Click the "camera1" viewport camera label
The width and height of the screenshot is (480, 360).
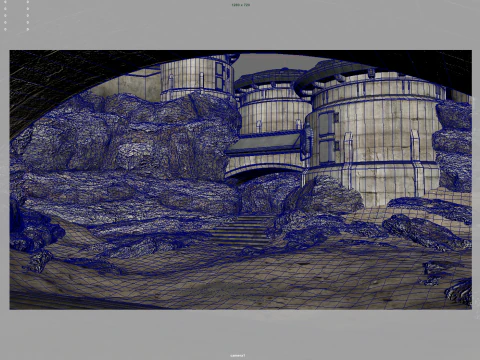coord(238,355)
